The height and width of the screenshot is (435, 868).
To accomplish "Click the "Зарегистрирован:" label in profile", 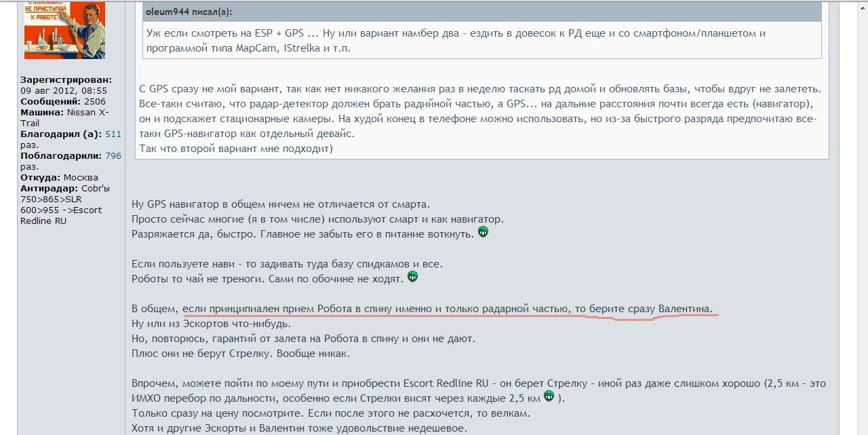I will click(x=66, y=80).
